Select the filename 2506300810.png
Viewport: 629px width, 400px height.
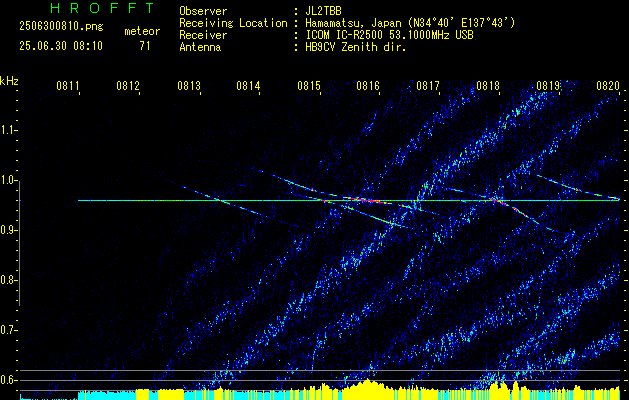tap(61, 26)
